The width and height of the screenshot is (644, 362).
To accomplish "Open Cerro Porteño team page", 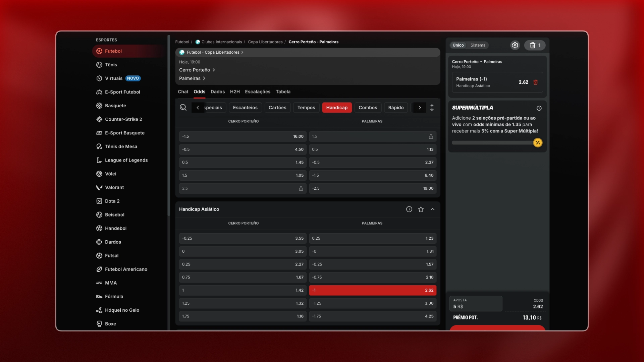I will point(197,70).
